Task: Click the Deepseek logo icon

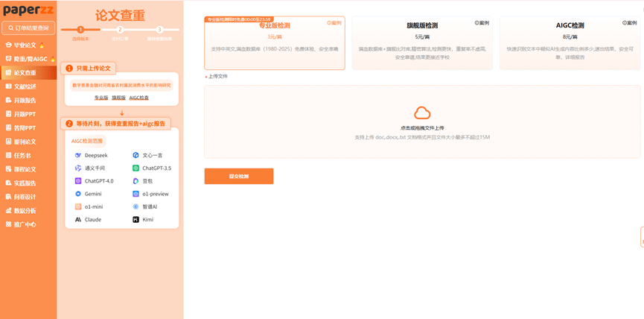Action: click(78, 155)
